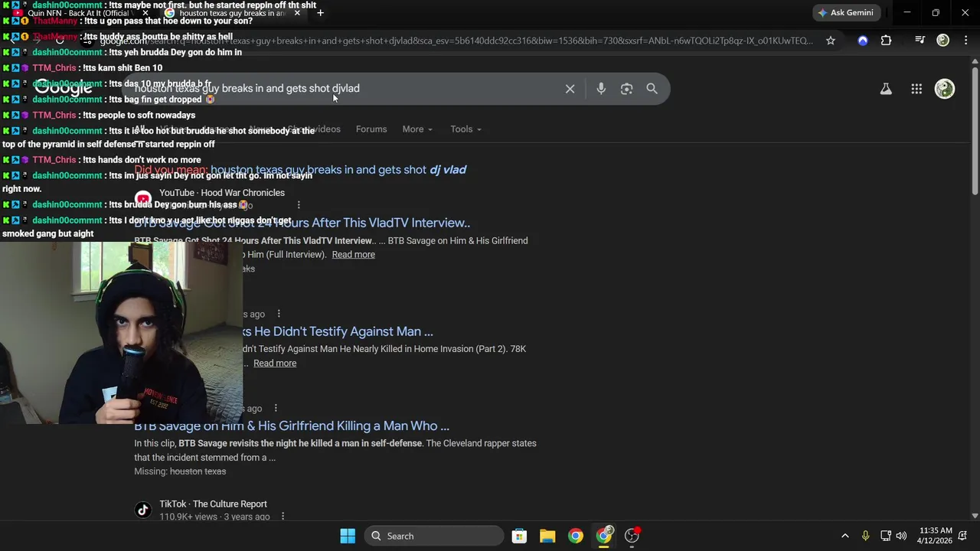Click the YouTube Hood War Chronicles source text
Screen dimensions: 980x551
222,193
